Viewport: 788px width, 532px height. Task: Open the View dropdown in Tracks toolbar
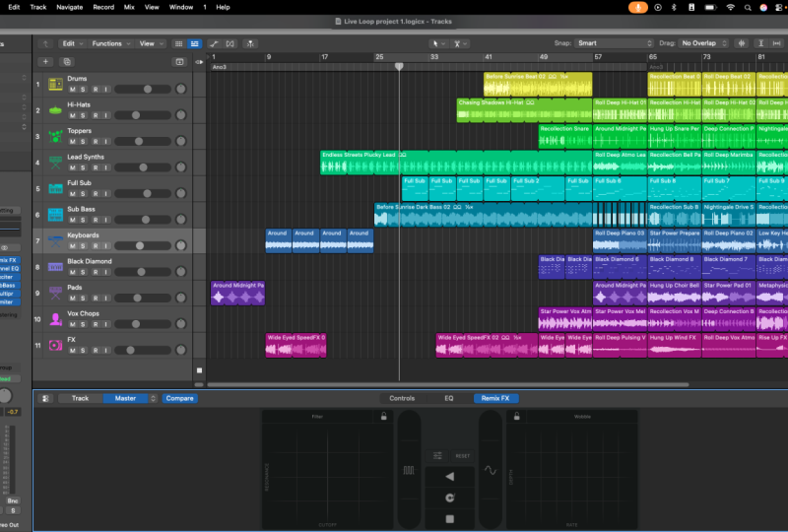(152, 43)
